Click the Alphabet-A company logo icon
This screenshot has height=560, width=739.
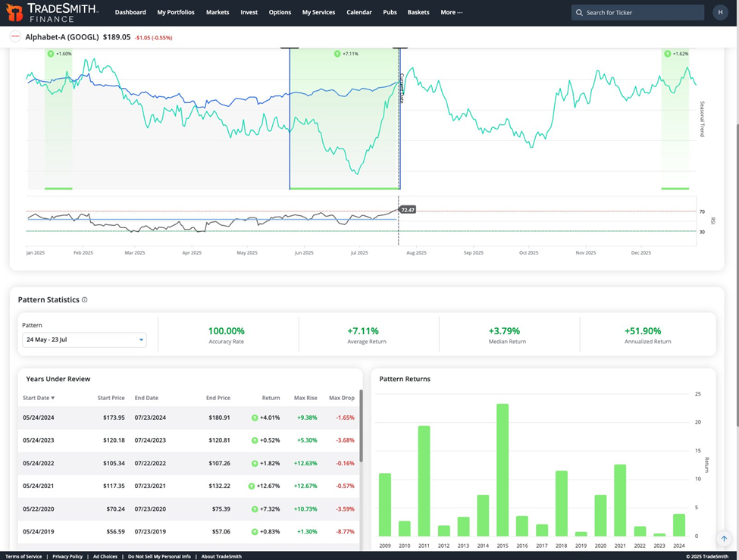pos(15,36)
